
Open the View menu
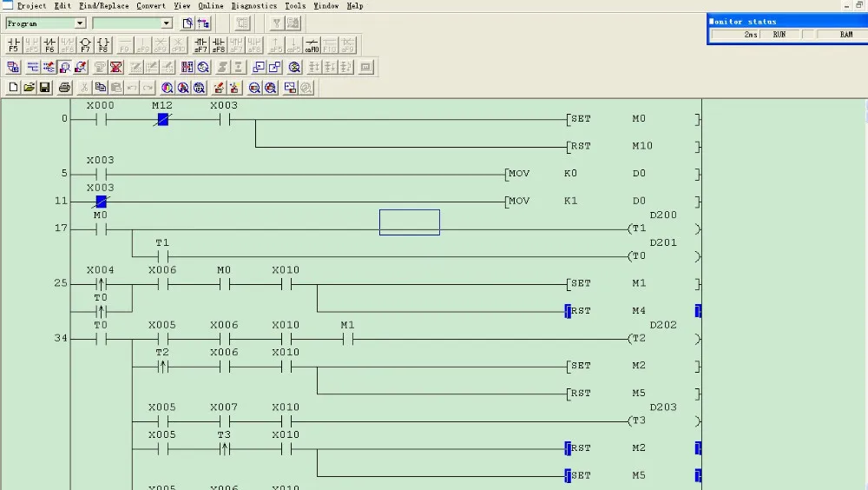click(x=181, y=5)
